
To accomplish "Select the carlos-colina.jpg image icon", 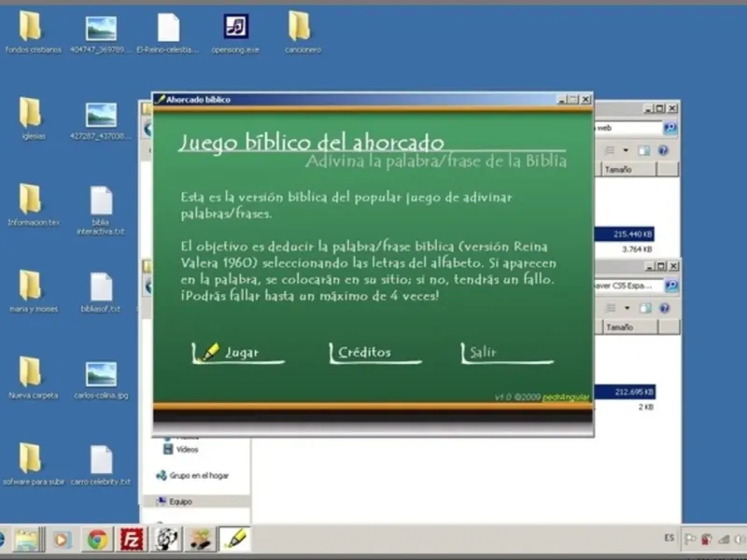I will [x=101, y=378].
